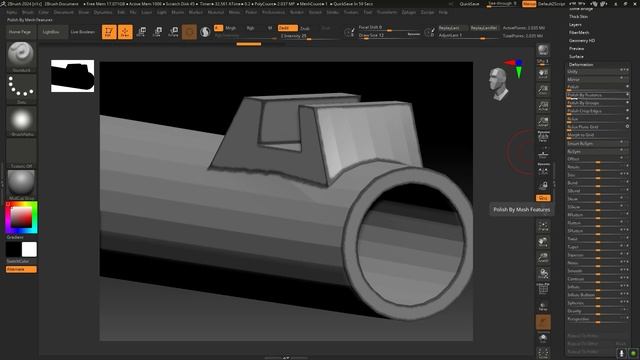Click the Unify deformation button
This screenshot has height=360, width=640.
(x=598, y=71)
